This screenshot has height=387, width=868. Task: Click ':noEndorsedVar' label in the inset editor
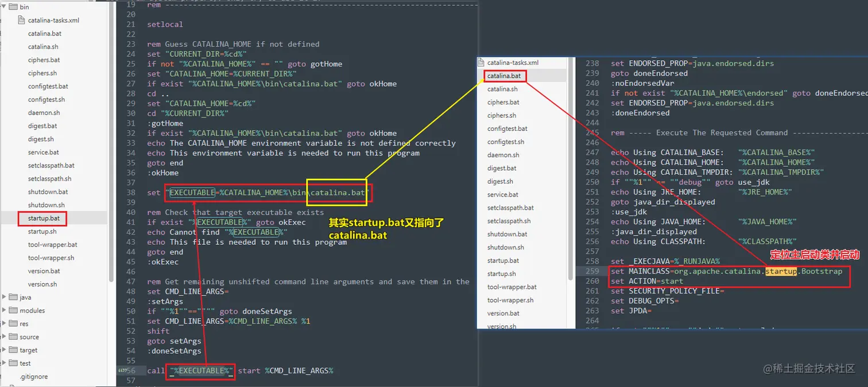(642, 83)
